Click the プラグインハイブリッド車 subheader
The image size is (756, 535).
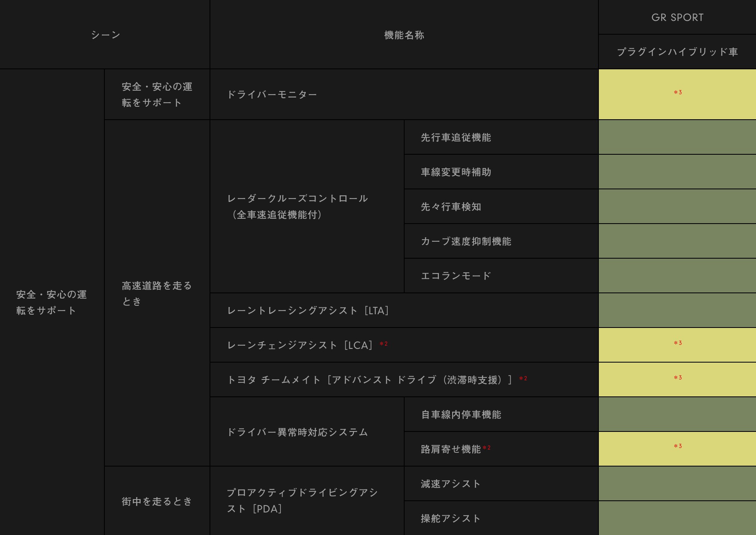[677, 52]
